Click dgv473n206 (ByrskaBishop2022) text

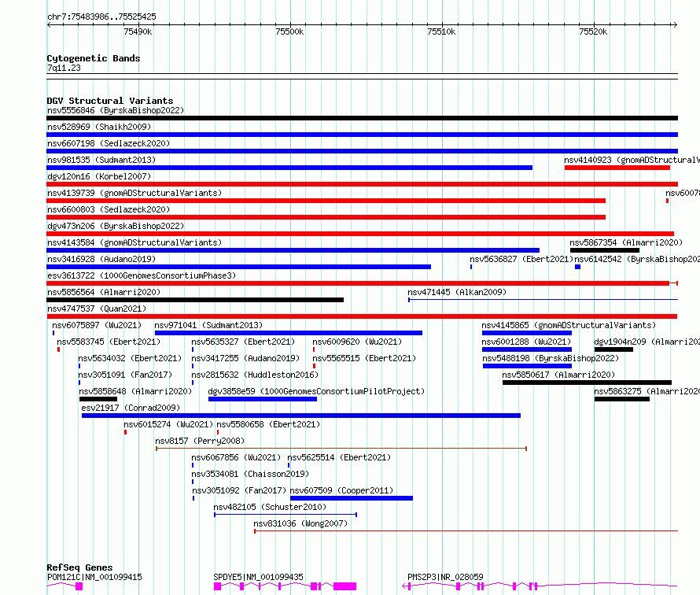(x=116, y=226)
